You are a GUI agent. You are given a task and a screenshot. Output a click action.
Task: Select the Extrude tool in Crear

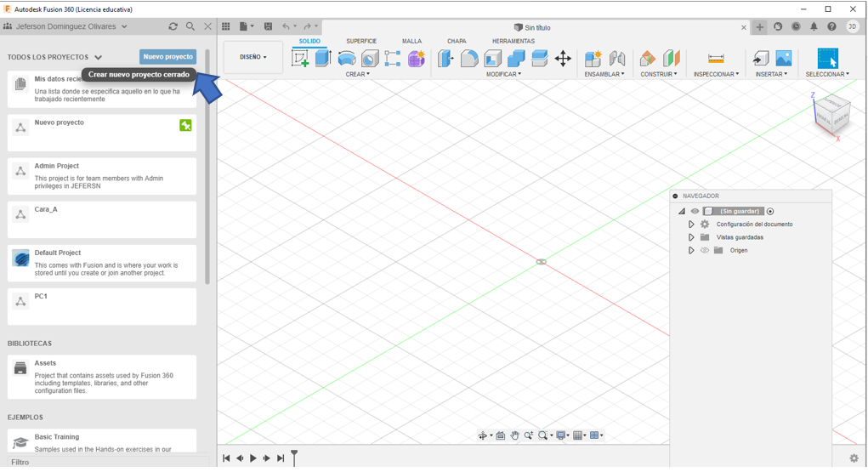click(x=323, y=58)
